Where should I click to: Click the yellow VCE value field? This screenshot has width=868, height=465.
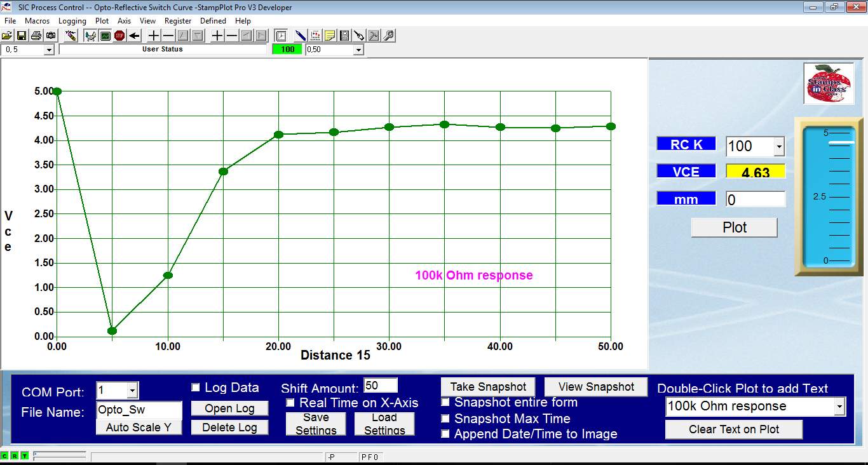click(x=756, y=172)
